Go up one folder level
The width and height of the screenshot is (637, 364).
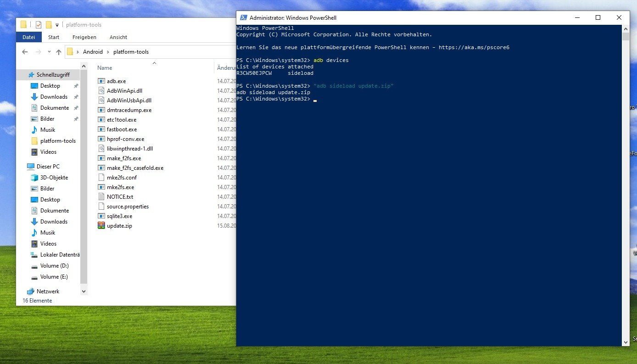pos(59,52)
